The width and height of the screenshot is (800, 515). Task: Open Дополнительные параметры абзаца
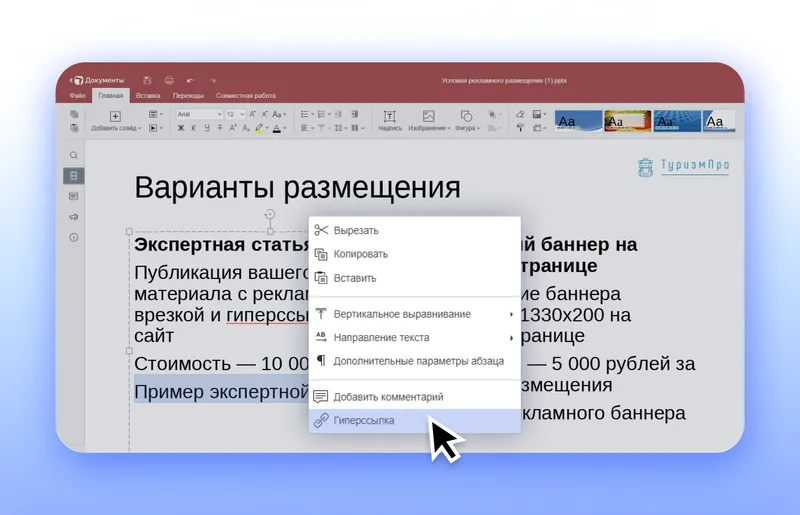pos(414,361)
